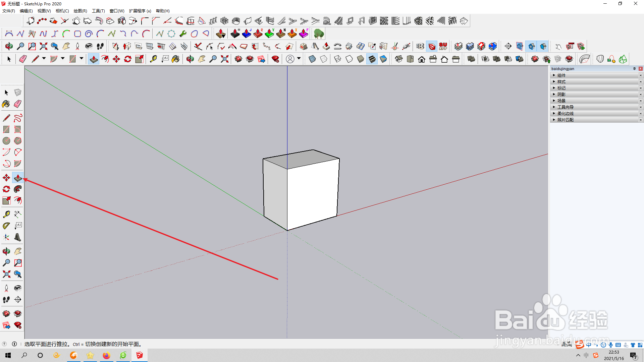The width and height of the screenshot is (644, 362).
Task: Select the Freehand tool in left toolbar
Action: tap(18, 118)
